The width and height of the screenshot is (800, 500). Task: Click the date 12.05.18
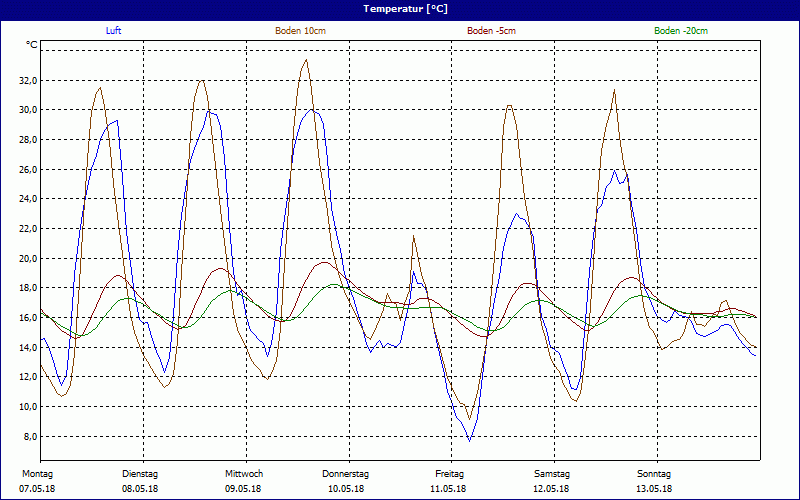point(552,489)
